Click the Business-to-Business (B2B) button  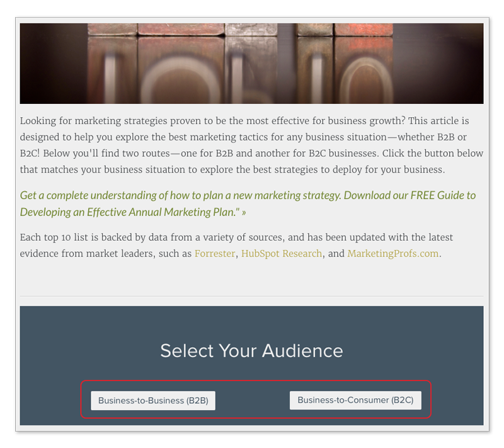pyautogui.click(x=153, y=401)
